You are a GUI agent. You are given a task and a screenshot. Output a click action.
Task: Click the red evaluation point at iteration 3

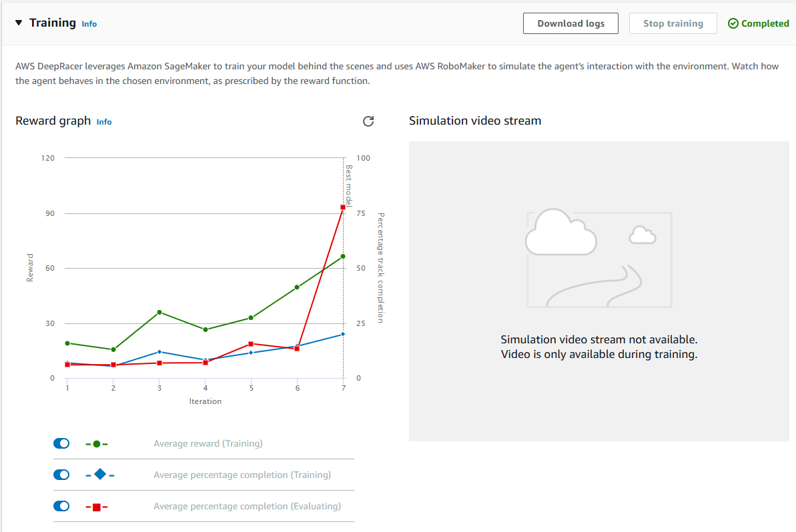(x=159, y=363)
